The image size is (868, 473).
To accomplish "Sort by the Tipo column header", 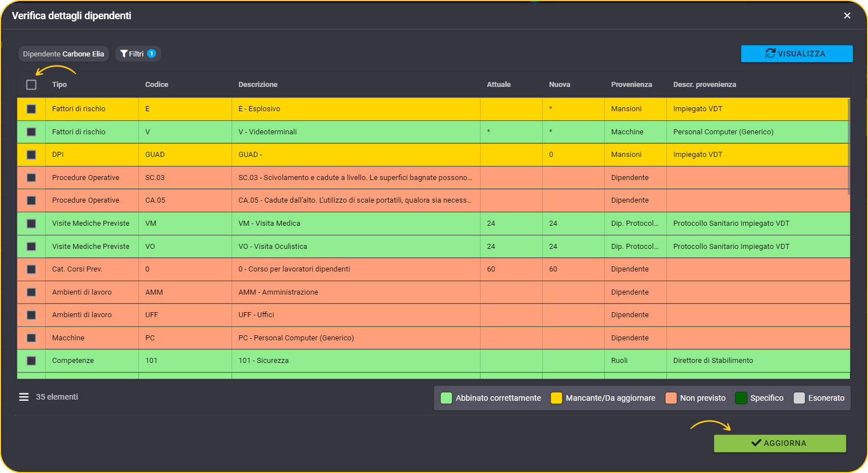I will [x=59, y=85].
